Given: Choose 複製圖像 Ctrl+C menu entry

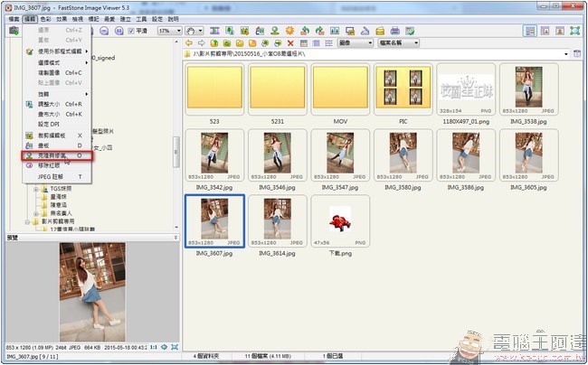Looking at the screenshot, I should point(57,72).
